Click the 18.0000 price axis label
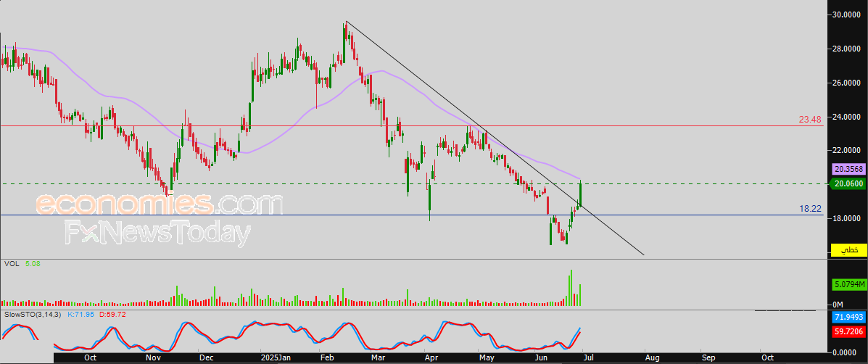 coord(846,218)
